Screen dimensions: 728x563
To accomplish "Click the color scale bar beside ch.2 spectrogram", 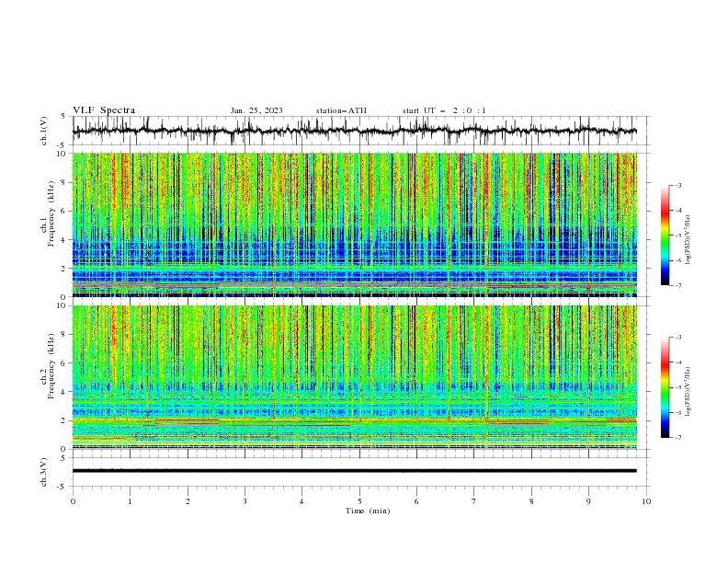I will coord(665,387).
